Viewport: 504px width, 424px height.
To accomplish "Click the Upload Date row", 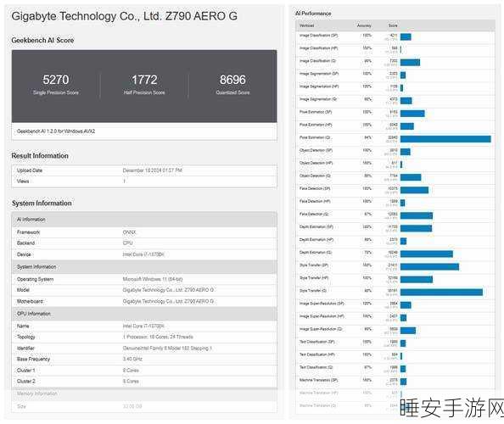I will [144, 170].
